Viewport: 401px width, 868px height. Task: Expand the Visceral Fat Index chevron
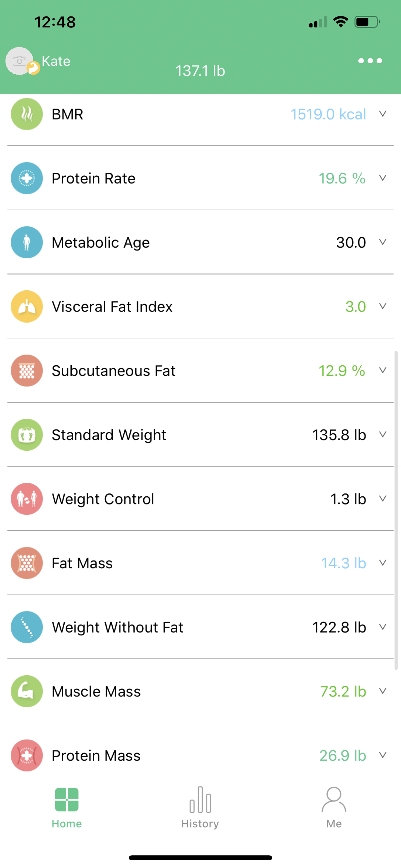[383, 306]
